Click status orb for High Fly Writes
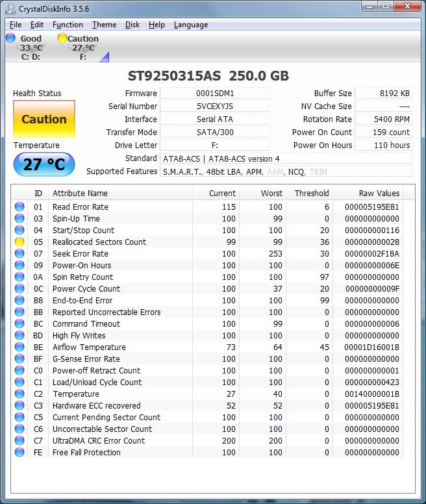The image size is (426, 504). click(19, 335)
